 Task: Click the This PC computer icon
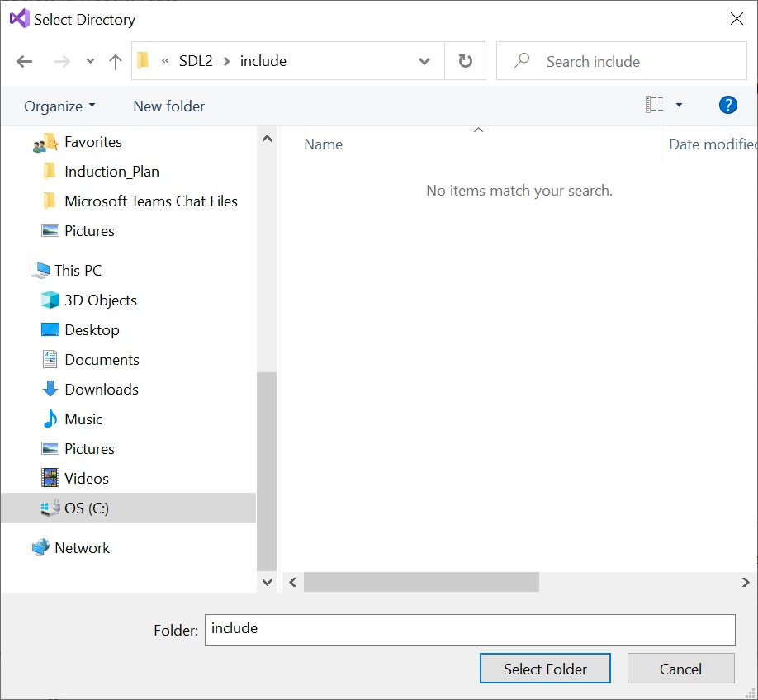point(41,271)
